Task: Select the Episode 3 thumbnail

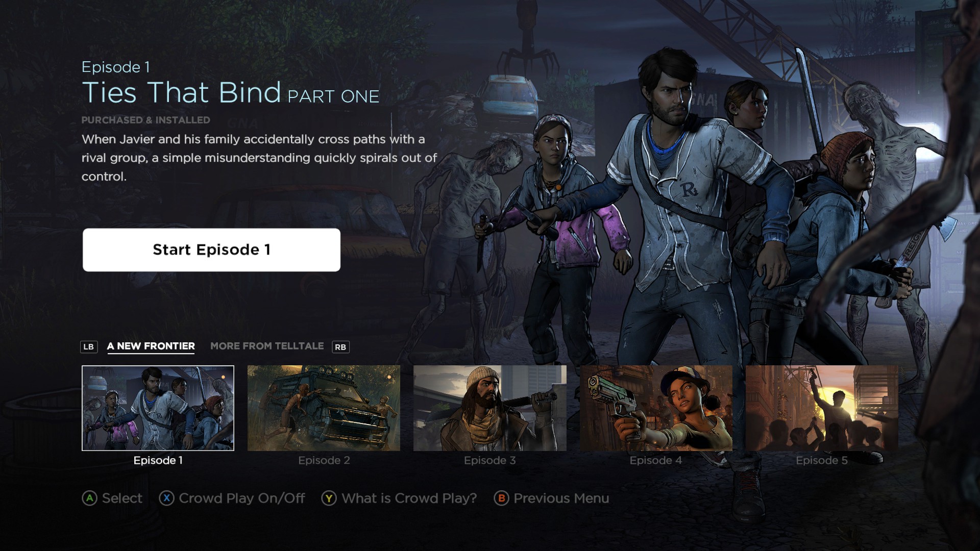Action: [x=489, y=408]
